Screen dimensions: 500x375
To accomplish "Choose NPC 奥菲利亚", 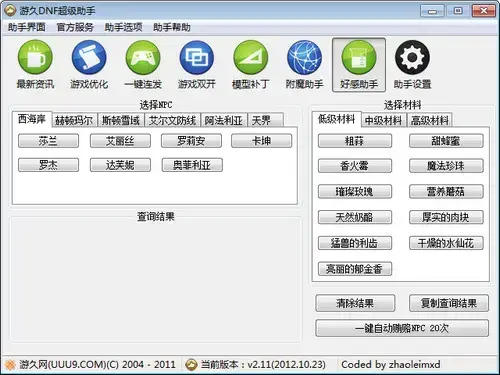I will [192, 165].
